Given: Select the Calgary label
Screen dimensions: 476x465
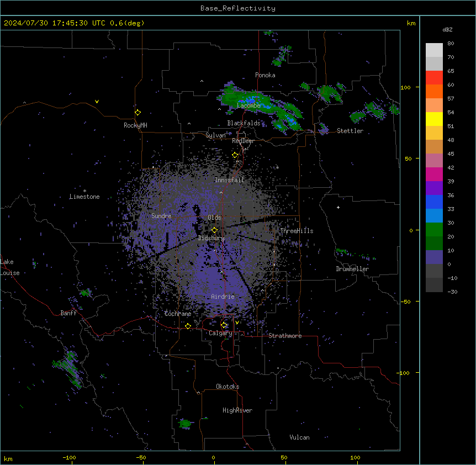Looking at the screenshot, I should (x=220, y=333).
